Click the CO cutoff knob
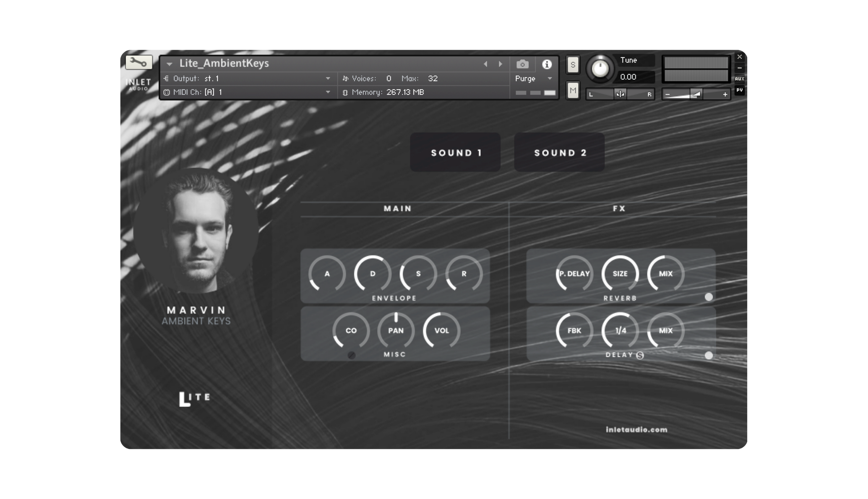Viewport: 868px width, 499px height. [x=351, y=330]
